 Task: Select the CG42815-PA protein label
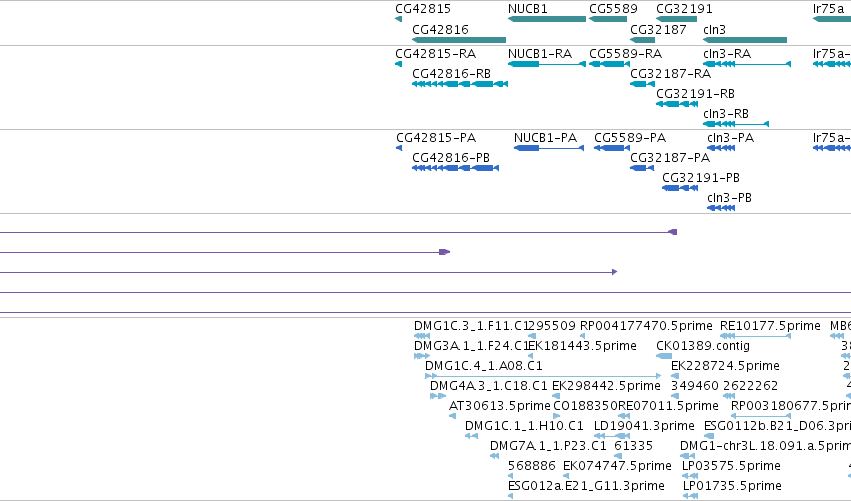pyautogui.click(x=436, y=137)
